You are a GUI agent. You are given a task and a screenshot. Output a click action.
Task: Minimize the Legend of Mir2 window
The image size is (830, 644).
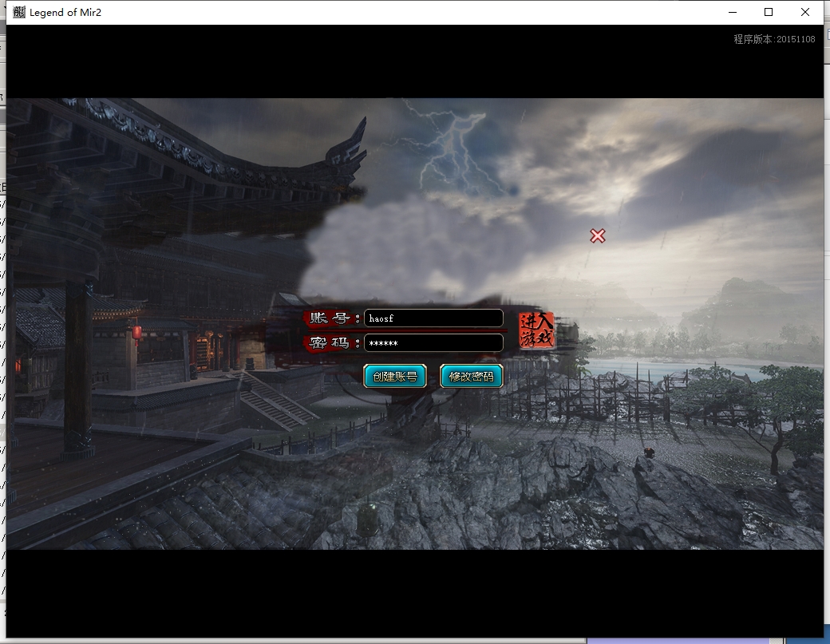tap(733, 12)
